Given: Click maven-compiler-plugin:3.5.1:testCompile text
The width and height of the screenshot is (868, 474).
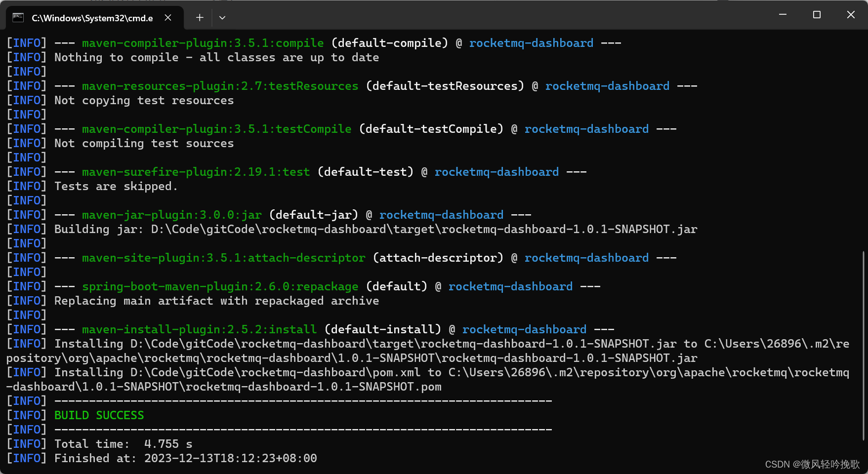Looking at the screenshot, I should coord(217,129).
